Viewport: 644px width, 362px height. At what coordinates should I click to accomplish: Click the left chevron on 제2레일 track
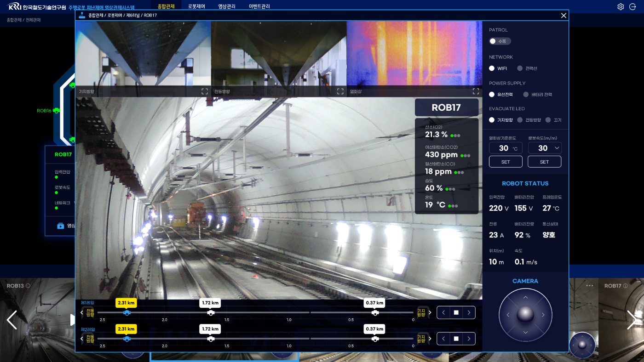[82, 339]
